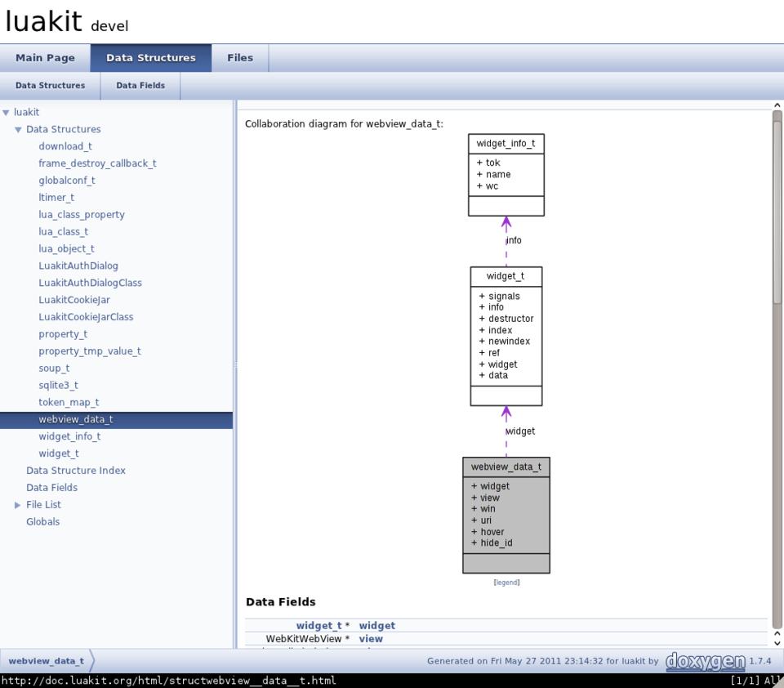Screen dimensions: 784x688
Task: Click the doxygen logo in footer
Action: point(704,660)
